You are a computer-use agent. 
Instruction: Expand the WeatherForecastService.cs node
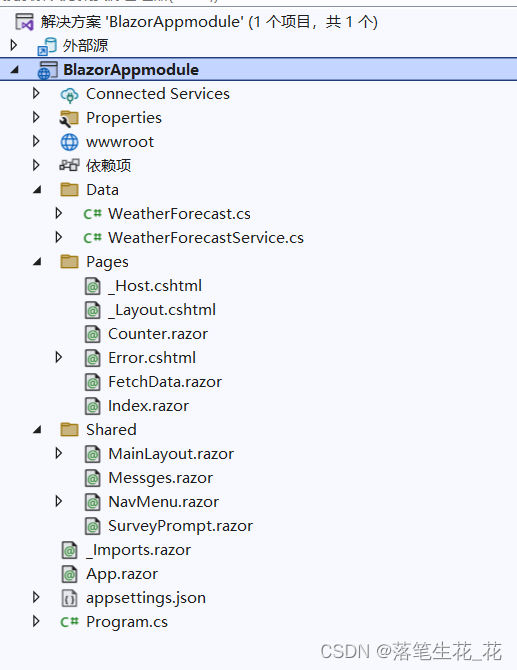pos(59,237)
